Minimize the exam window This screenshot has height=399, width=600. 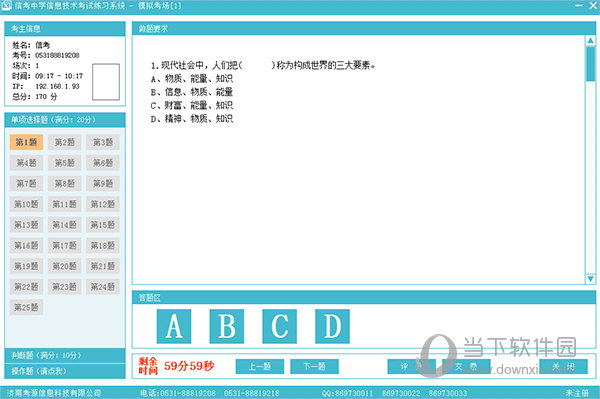(x=579, y=5)
